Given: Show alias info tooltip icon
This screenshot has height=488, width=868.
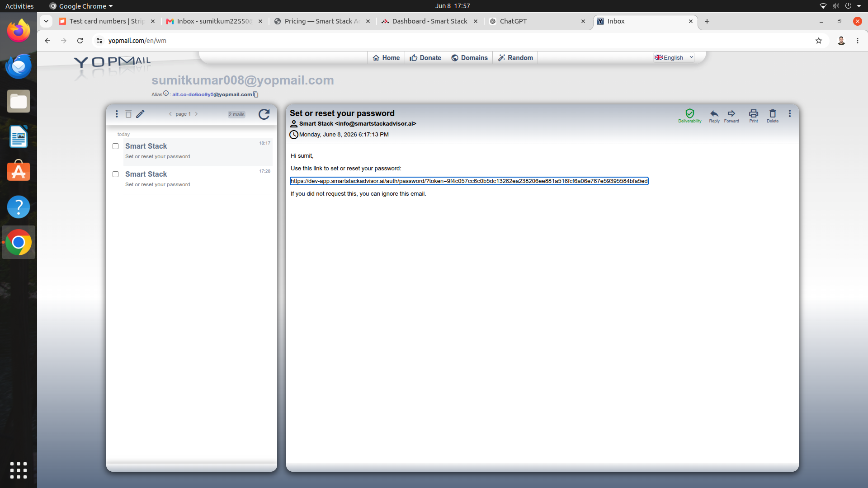Looking at the screenshot, I should click(x=166, y=94).
